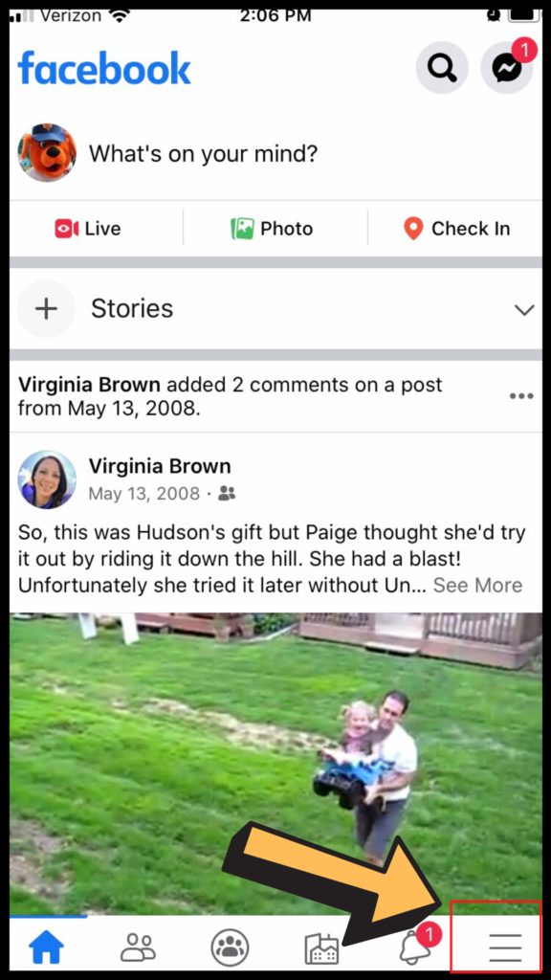Tap the Photo button
The height and width of the screenshot is (980, 551).
(x=272, y=229)
